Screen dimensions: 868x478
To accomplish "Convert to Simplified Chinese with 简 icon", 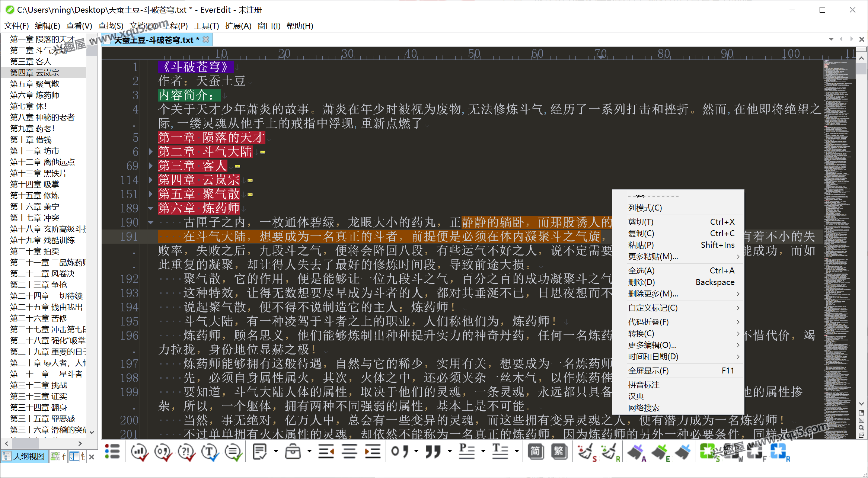I will (536, 452).
